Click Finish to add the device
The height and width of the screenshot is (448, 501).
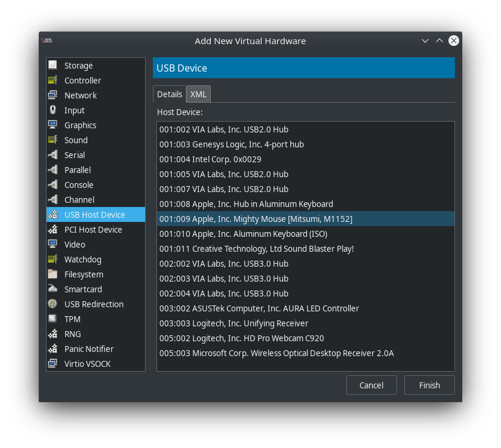429,385
